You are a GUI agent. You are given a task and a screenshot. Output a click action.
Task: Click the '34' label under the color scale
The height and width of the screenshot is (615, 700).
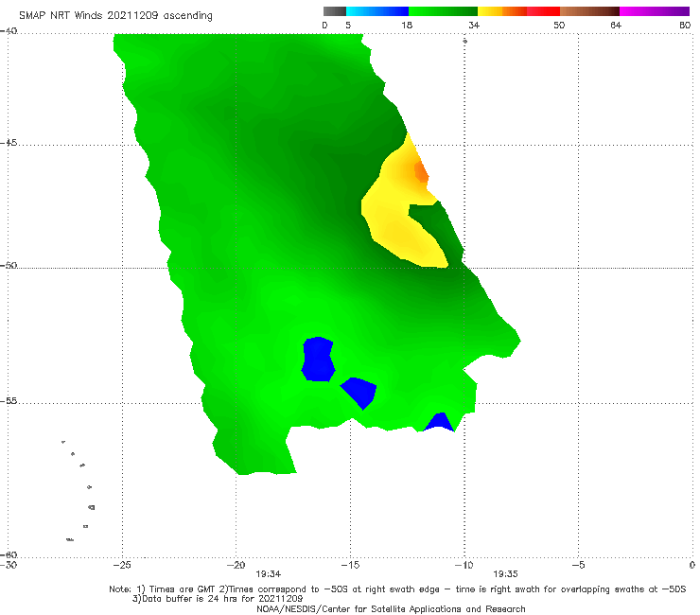[474, 25]
